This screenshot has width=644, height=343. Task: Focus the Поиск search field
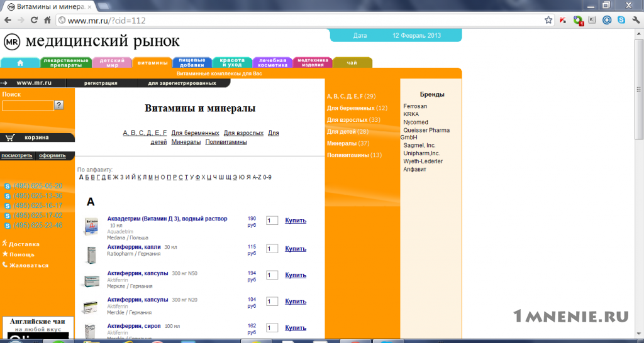[x=28, y=106]
